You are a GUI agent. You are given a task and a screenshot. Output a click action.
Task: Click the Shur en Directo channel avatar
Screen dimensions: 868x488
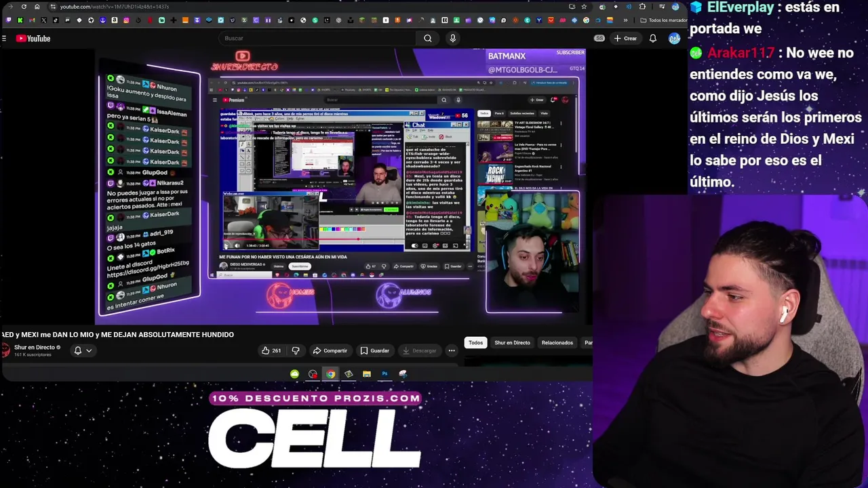pos(5,350)
